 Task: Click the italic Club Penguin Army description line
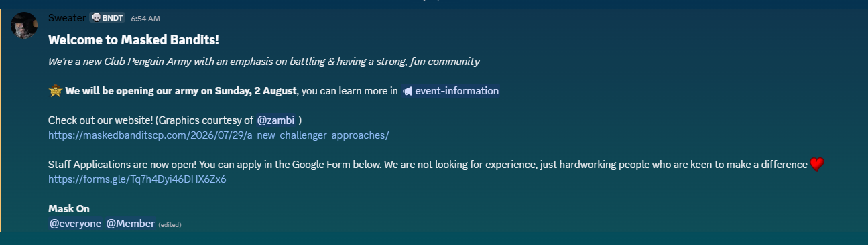[x=264, y=62]
